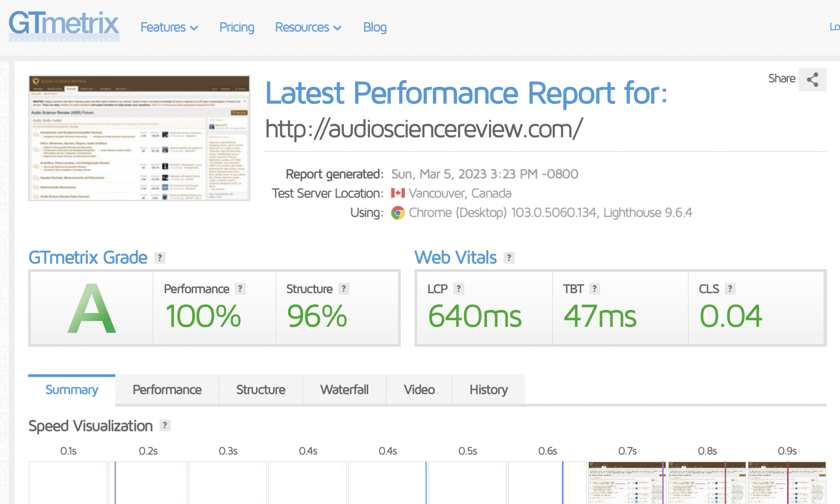Click the 47ms TBT value

pyautogui.click(x=600, y=316)
